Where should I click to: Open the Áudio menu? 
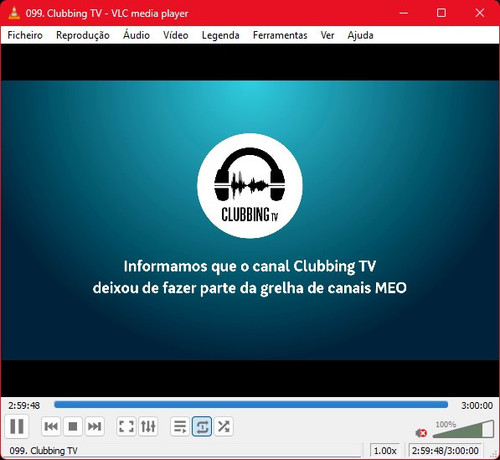coord(136,35)
